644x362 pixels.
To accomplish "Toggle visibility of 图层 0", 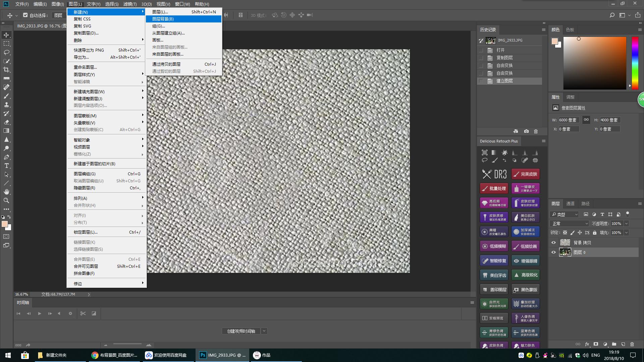I will [x=553, y=252].
